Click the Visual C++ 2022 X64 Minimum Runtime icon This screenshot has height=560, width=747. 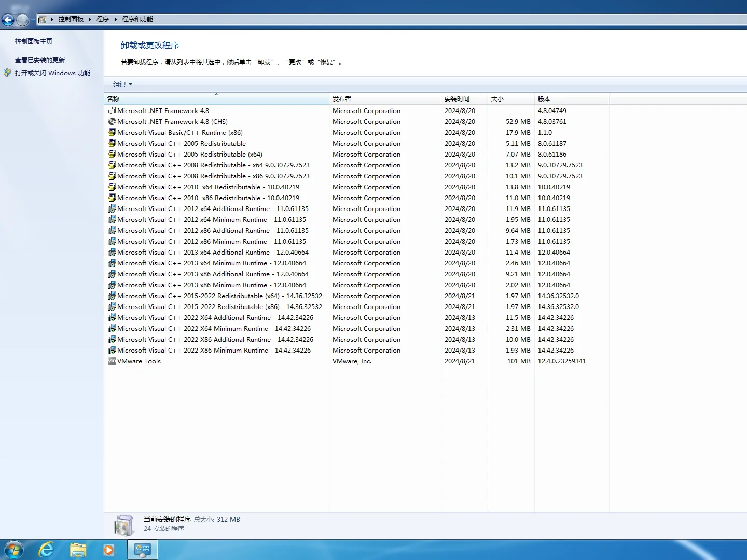(112, 328)
